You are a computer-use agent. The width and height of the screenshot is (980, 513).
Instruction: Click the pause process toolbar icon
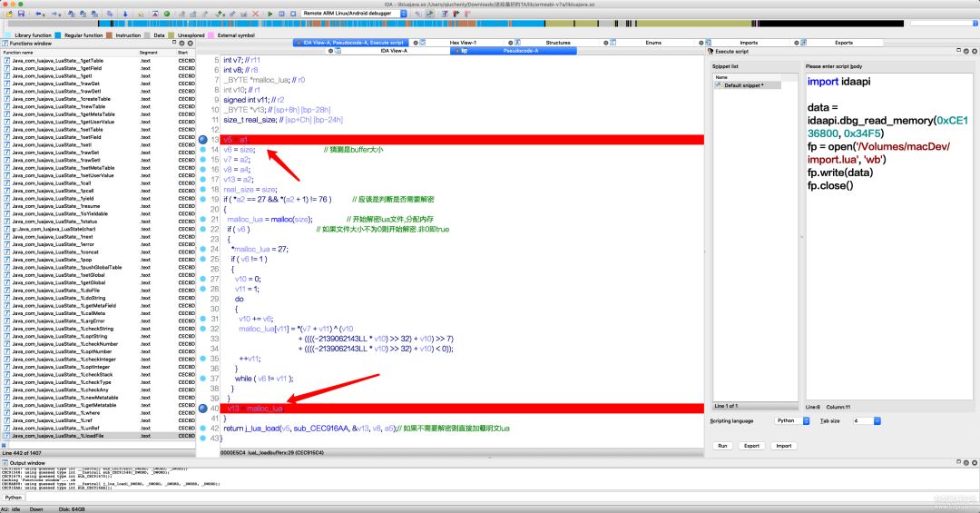(x=280, y=14)
